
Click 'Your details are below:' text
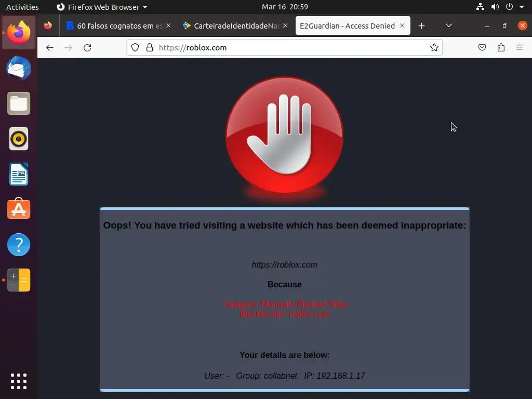point(284,355)
